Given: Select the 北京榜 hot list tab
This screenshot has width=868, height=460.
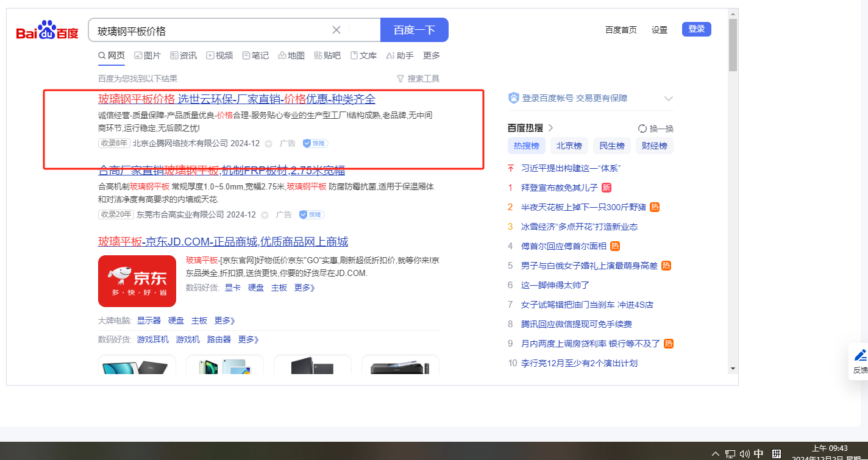Looking at the screenshot, I should (569, 146).
